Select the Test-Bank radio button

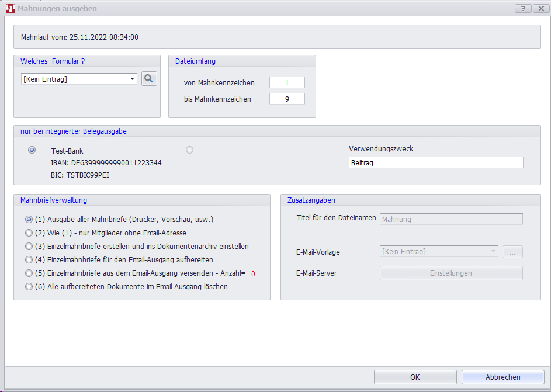[x=32, y=150]
